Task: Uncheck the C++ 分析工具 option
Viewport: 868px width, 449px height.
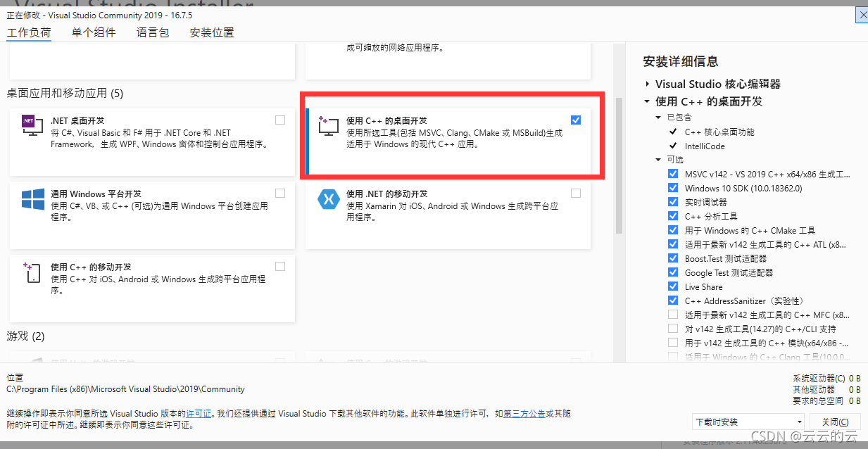Action: click(x=673, y=216)
